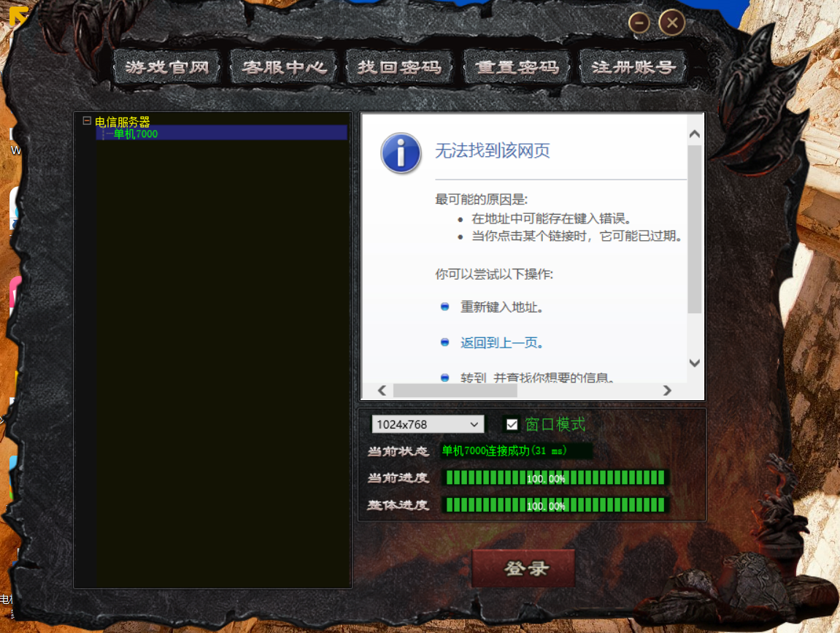This screenshot has height=633, width=840.
Task: Click the 在地址中可能存在键入错误 bullet text
Action: [x=552, y=218]
